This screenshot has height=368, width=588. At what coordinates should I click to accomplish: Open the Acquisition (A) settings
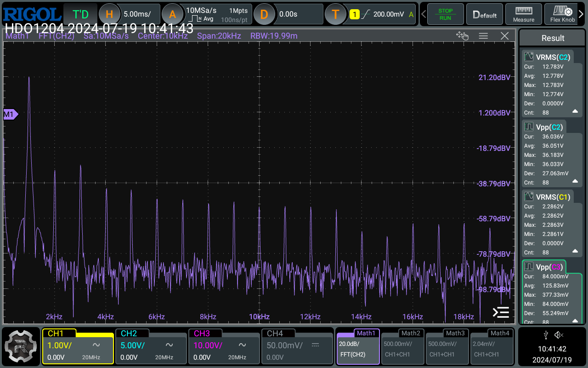(x=173, y=14)
